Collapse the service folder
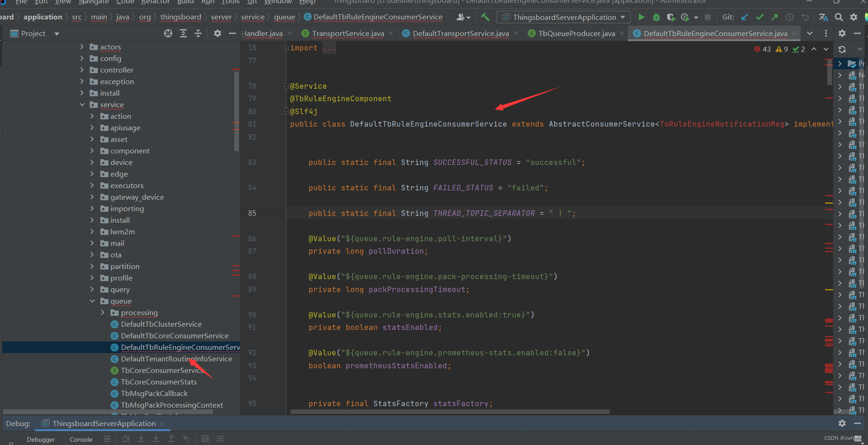Image resolution: width=868 pixels, height=445 pixels. (x=82, y=104)
